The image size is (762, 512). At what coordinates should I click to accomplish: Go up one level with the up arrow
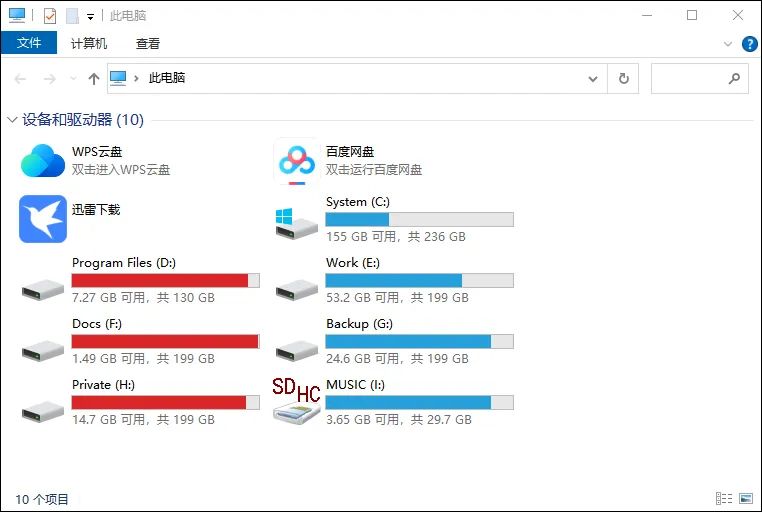tap(94, 79)
